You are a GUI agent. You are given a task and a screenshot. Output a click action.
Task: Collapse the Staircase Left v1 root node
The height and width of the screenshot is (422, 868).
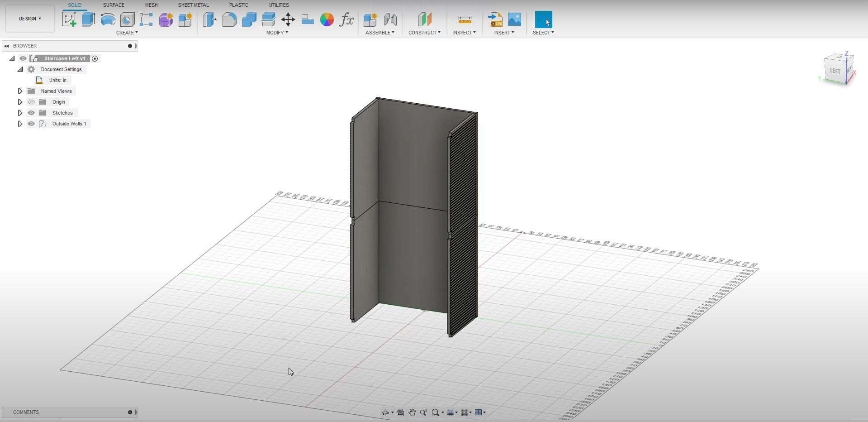click(12, 58)
